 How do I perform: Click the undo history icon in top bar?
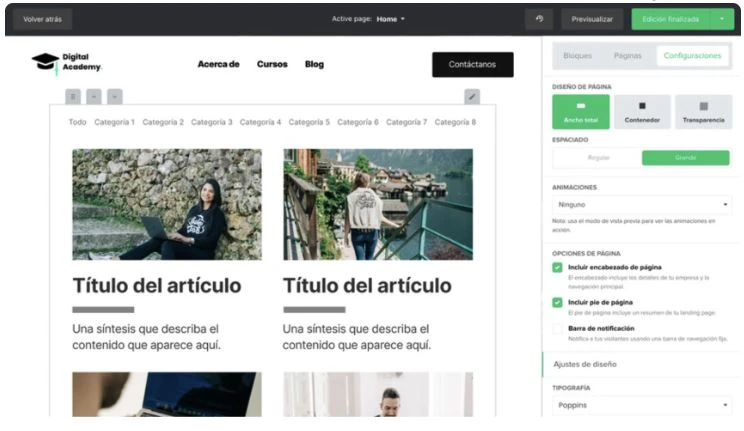539,19
